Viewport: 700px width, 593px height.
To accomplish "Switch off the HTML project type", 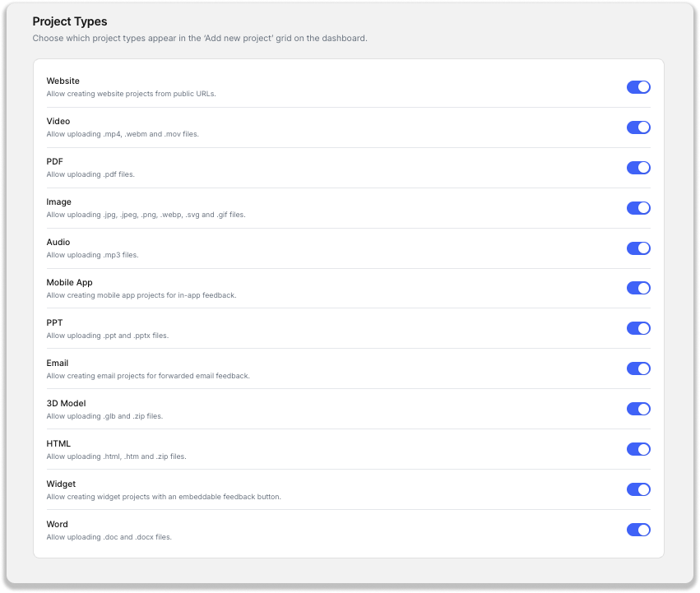I will (638, 449).
